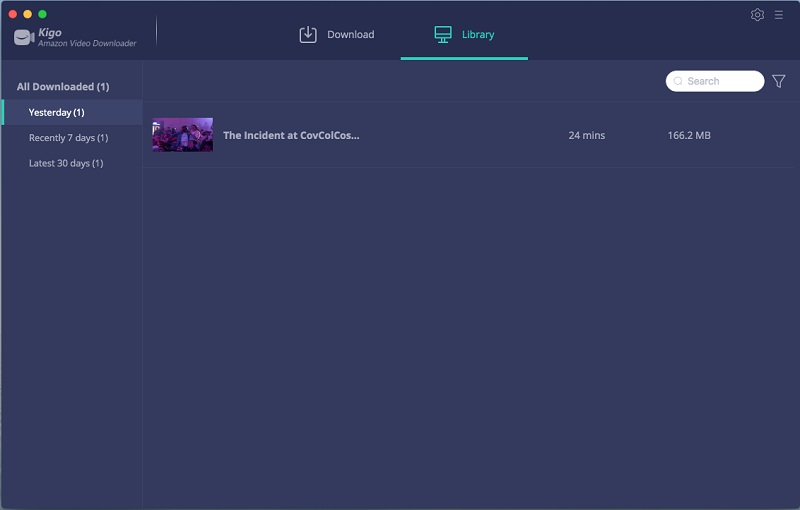Open the hamburger menu icon
This screenshot has height=510, width=800.
[779, 15]
